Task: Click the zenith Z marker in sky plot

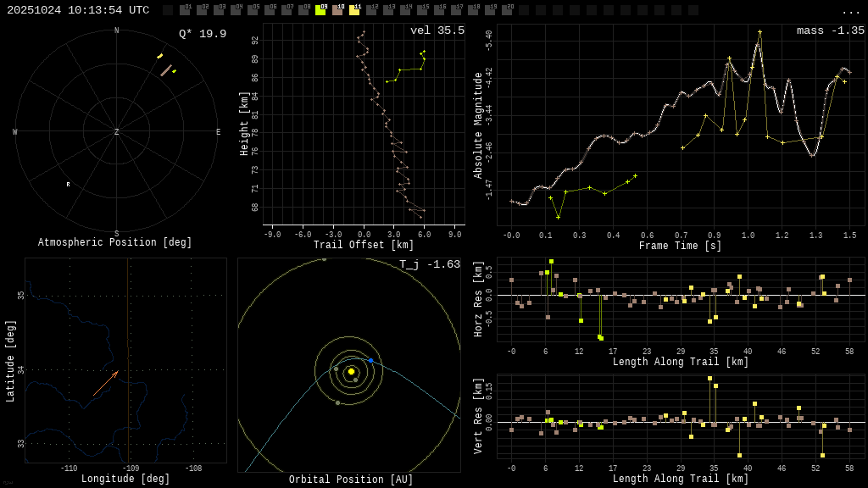Action: click(x=117, y=132)
